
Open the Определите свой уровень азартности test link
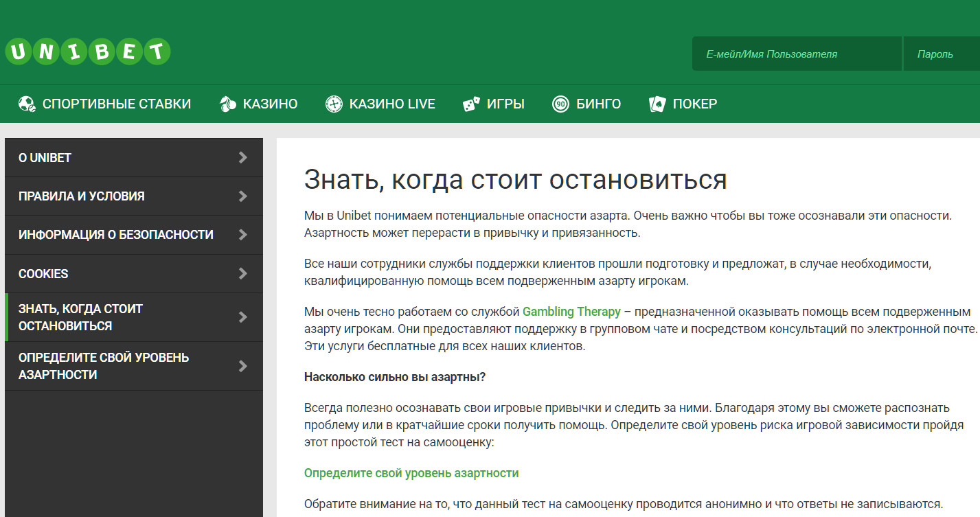pos(411,472)
